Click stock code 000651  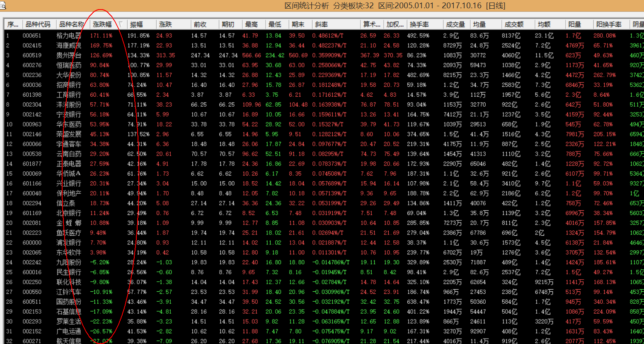[x=32, y=36]
